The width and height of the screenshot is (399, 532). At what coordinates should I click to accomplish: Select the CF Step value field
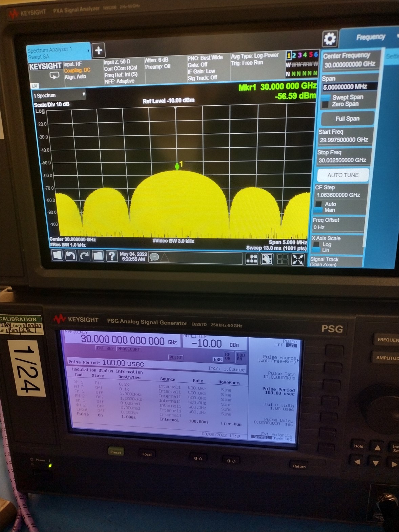pyautogui.click(x=340, y=195)
